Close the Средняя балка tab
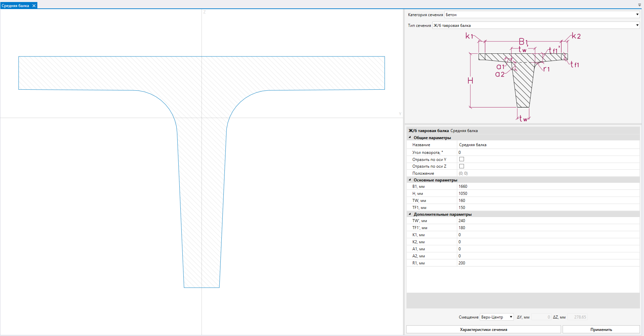Screen dimensions: 644x336 coord(34,6)
